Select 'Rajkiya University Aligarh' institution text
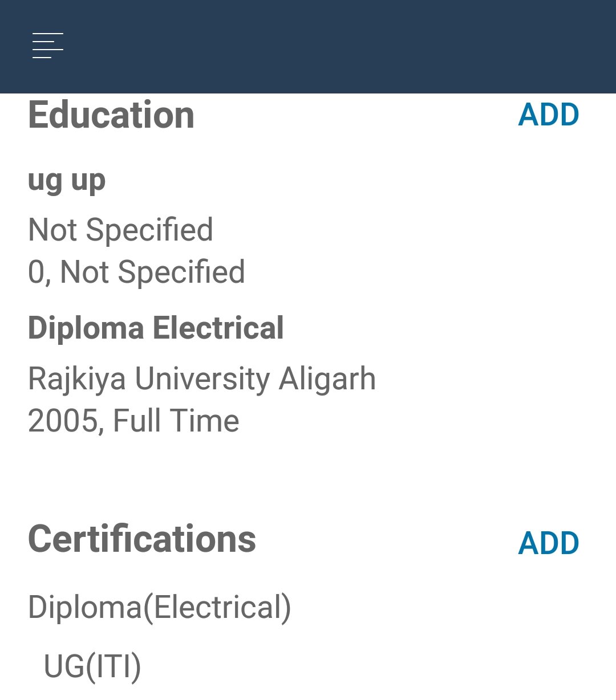 (x=202, y=379)
